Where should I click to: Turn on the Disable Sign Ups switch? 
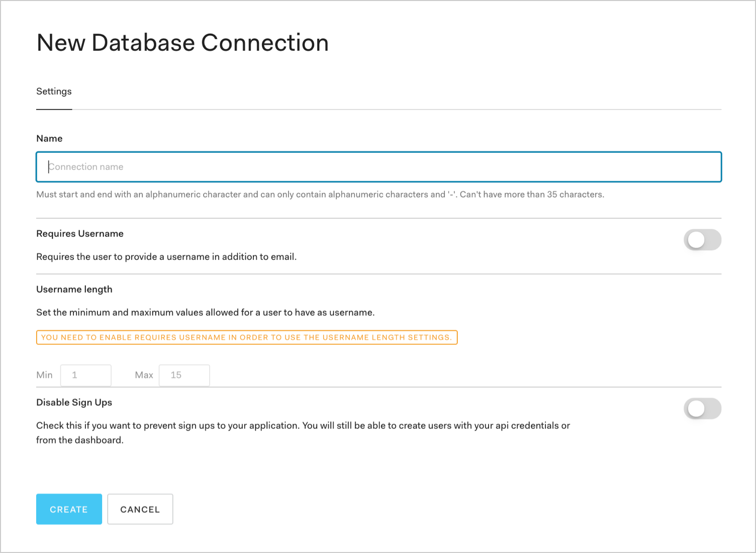click(702, 409)
